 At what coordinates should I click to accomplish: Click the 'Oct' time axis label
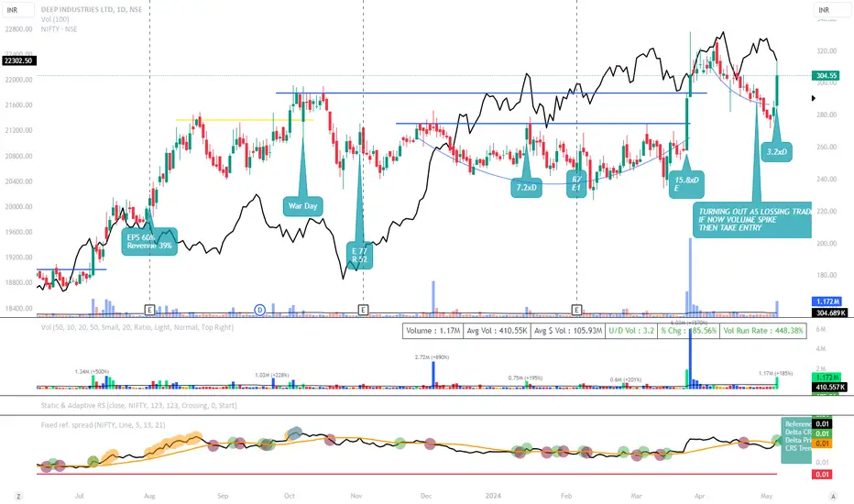[290, 496]
